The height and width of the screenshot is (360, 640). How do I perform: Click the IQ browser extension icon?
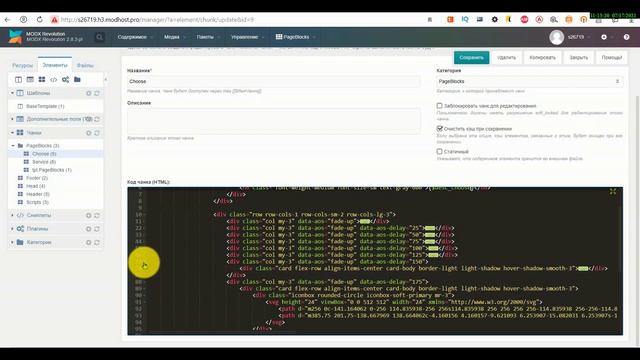tap(465, 19)
